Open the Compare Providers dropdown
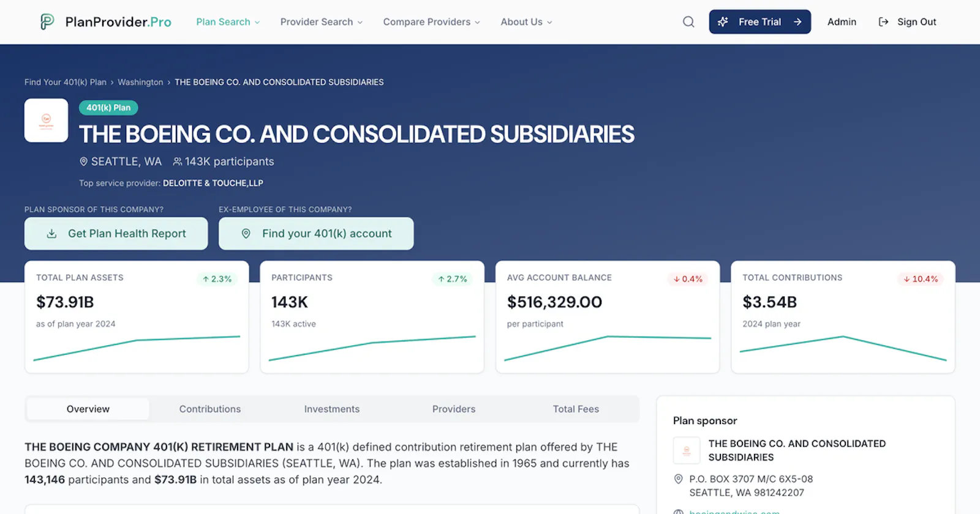This screenshot has width=980, height=514. click(x=432, y=22)
